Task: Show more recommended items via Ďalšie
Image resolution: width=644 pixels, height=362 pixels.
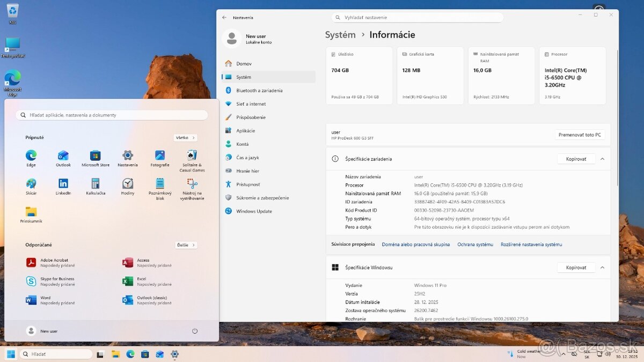Action: pos(186,245)
